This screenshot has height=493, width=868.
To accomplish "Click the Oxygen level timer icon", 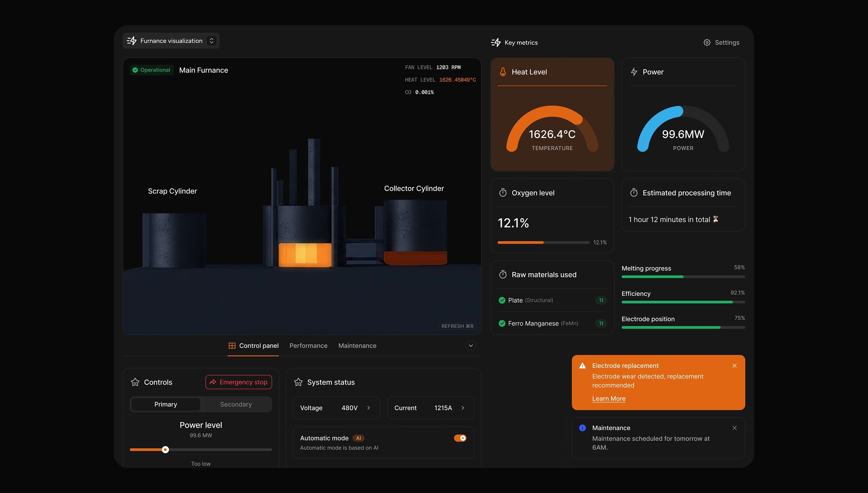I will [x=503, y=193].
